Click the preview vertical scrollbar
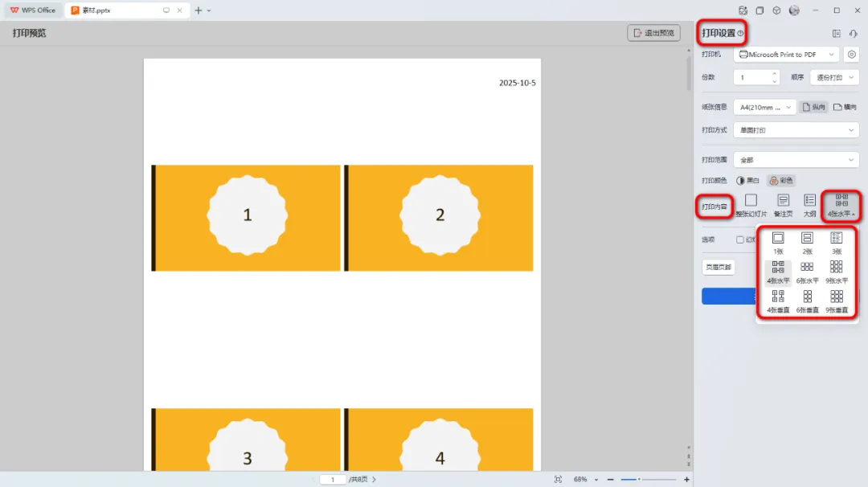Viewport: 868px width, 487px height. [689, 72]
